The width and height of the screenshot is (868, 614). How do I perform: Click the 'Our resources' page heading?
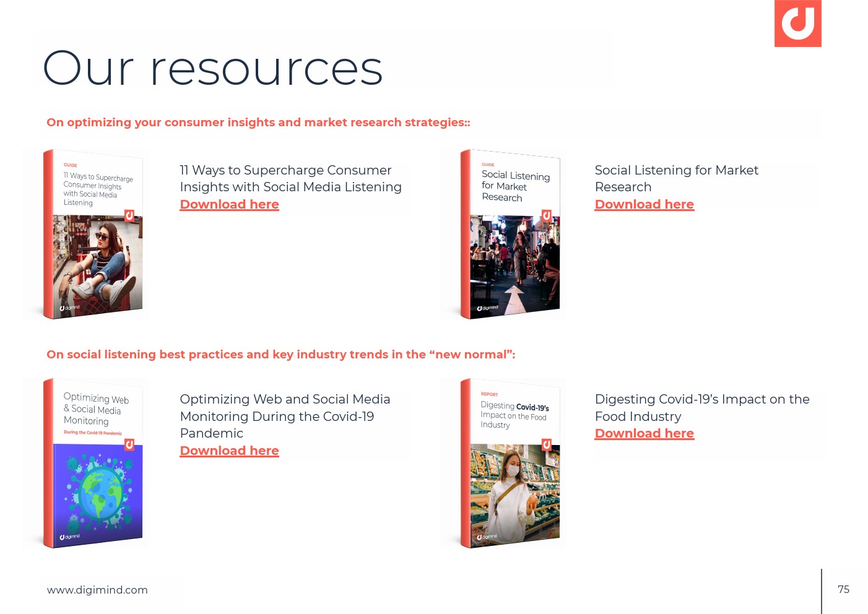(212, 68)
